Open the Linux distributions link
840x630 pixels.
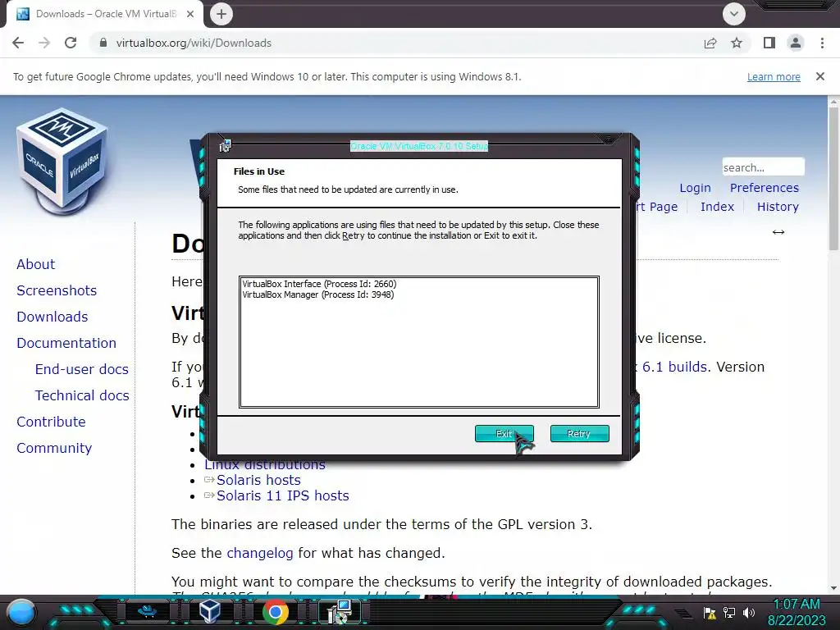tap(265, 465)
